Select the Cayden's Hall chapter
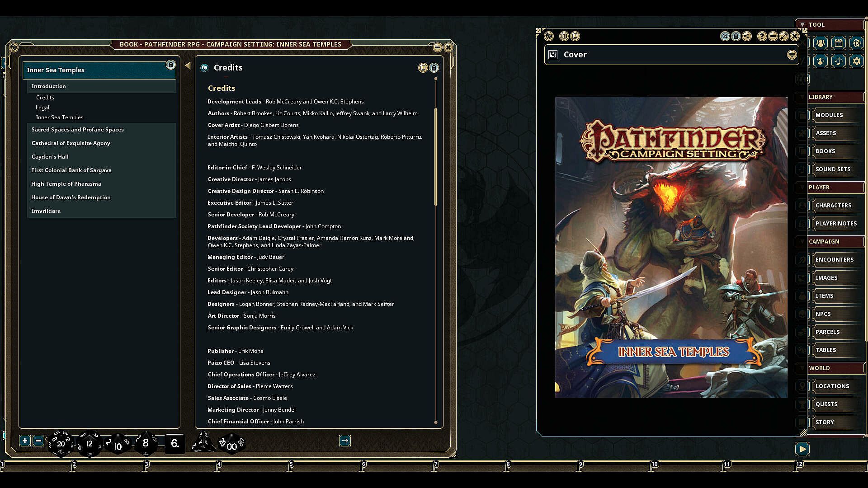The height and width of the screenshot is (488, 868). tap(50, 157)
